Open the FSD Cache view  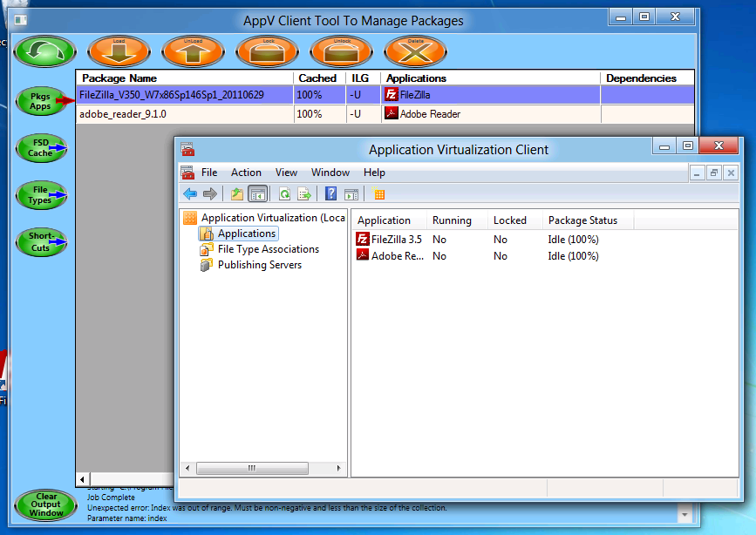tap(41, 148)
